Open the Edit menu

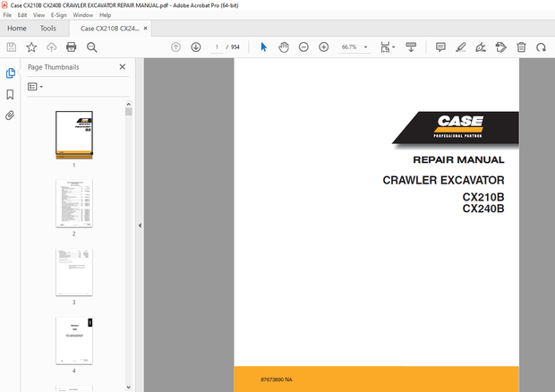tap(22, 15)
